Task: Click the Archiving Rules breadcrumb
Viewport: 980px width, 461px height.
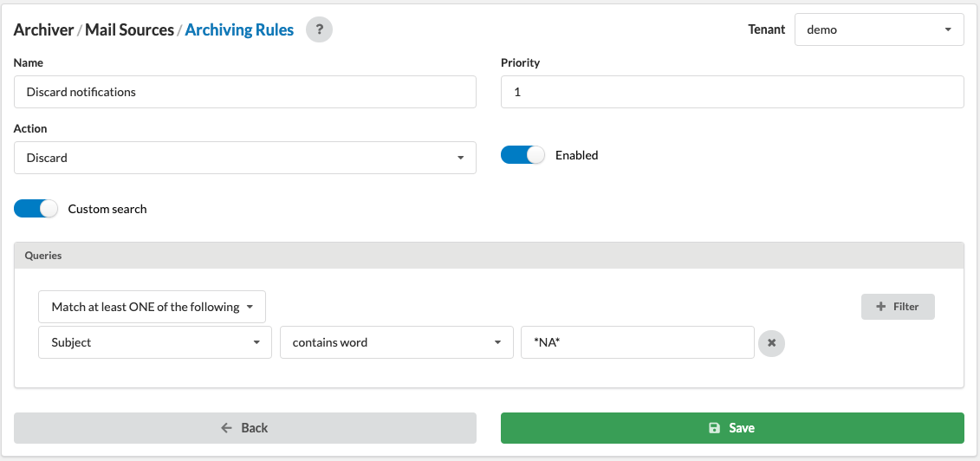Action: pyautogui.click(x=239, y=29)
